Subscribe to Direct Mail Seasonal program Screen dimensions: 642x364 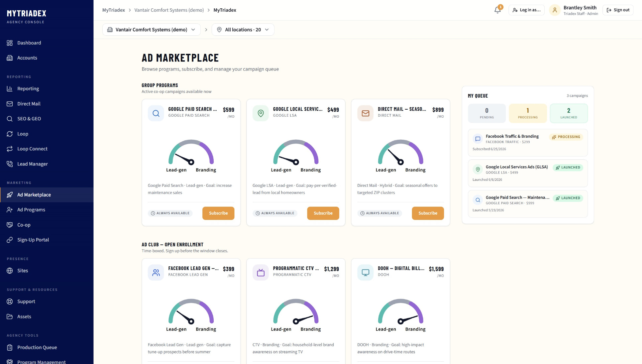428,213
